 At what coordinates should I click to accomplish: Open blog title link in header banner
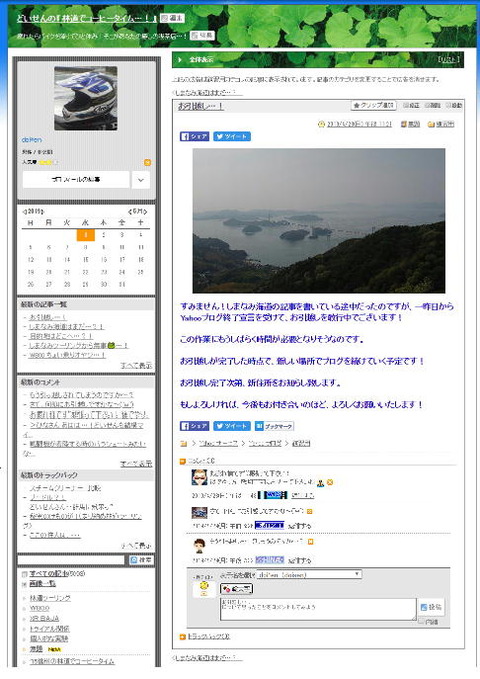(87, 18)
